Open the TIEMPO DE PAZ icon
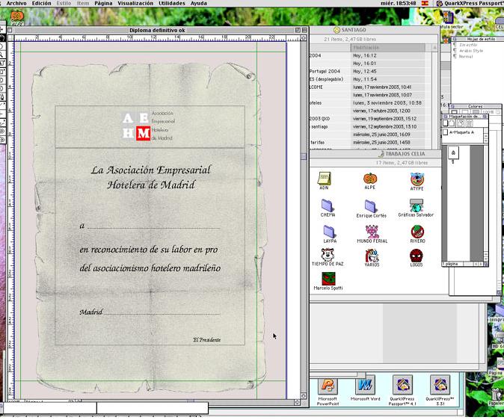This screenshot has height=420, width=504. pyautogui.click(x=328, y=257)
